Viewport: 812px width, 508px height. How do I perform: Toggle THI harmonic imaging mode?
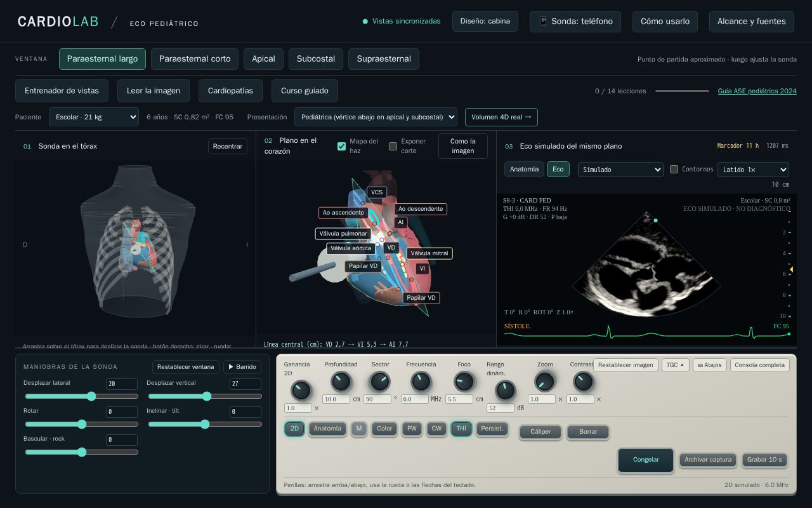coord(461,429)
